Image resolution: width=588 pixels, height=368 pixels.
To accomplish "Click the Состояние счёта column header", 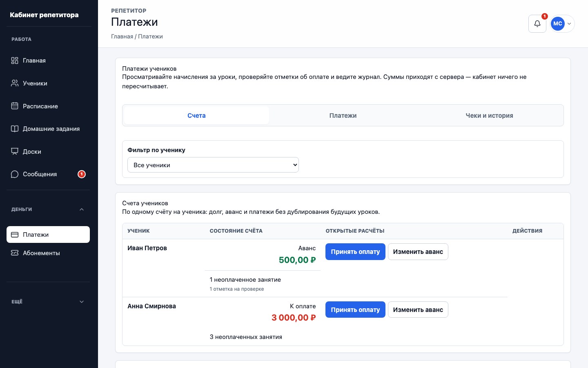I will (236, 231).
